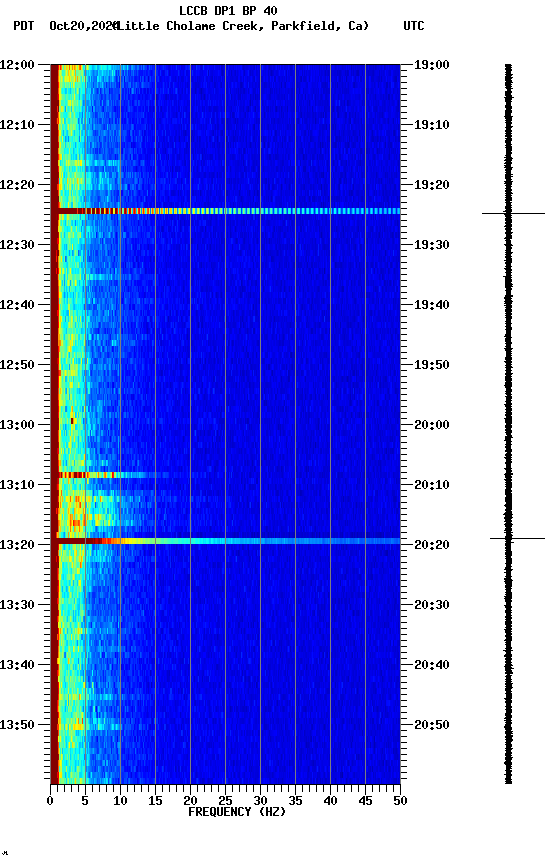The image size is (552, 864).
Task: Click the 12:00 PDT axis label
Action: [x=17, y=65]
